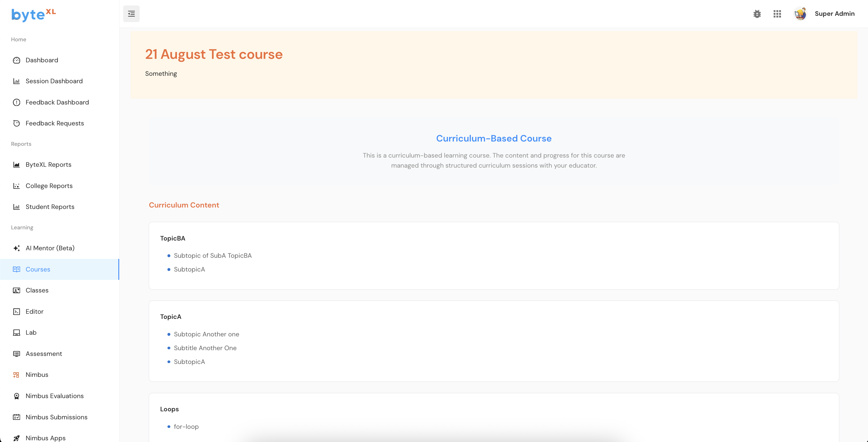The width and height of the screenshot is (868, 442).
Task: Open Nimbus Evaluations
Action: click(x=55, y=396)
